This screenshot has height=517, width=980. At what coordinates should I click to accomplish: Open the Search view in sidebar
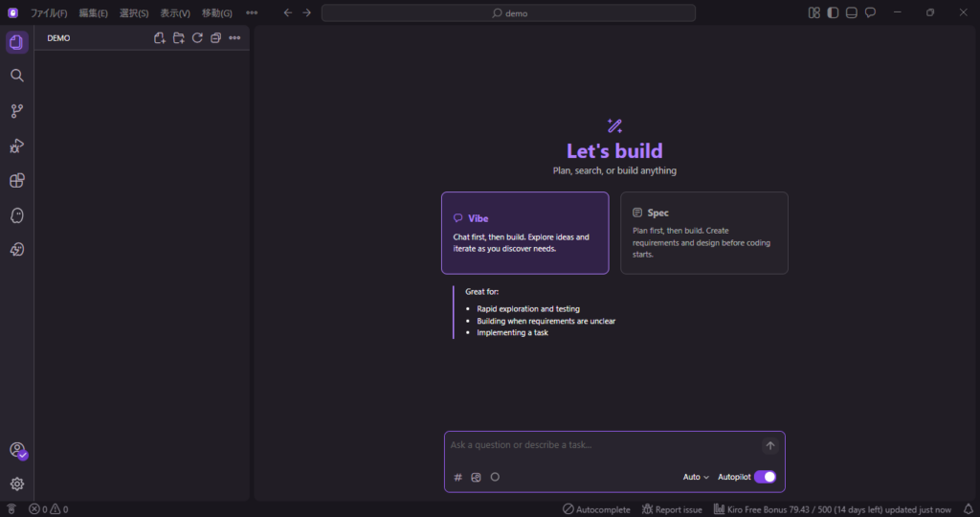[16, 76]
